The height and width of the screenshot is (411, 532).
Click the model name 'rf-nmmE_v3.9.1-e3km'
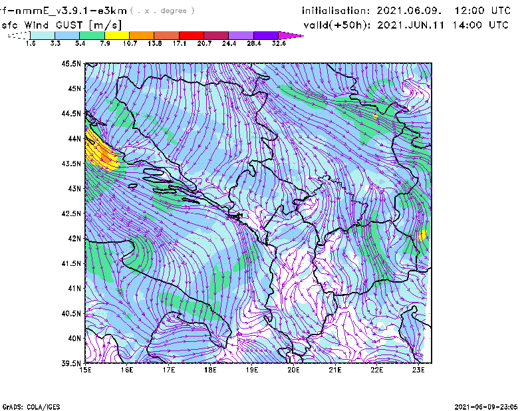coord(63,11)
